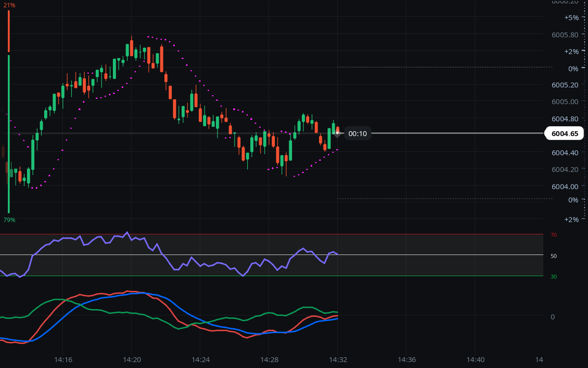The image size is (588, 368).
Task: Click the RSI 50 midline label
Action: pyautogui.click(x=554, y=256)
